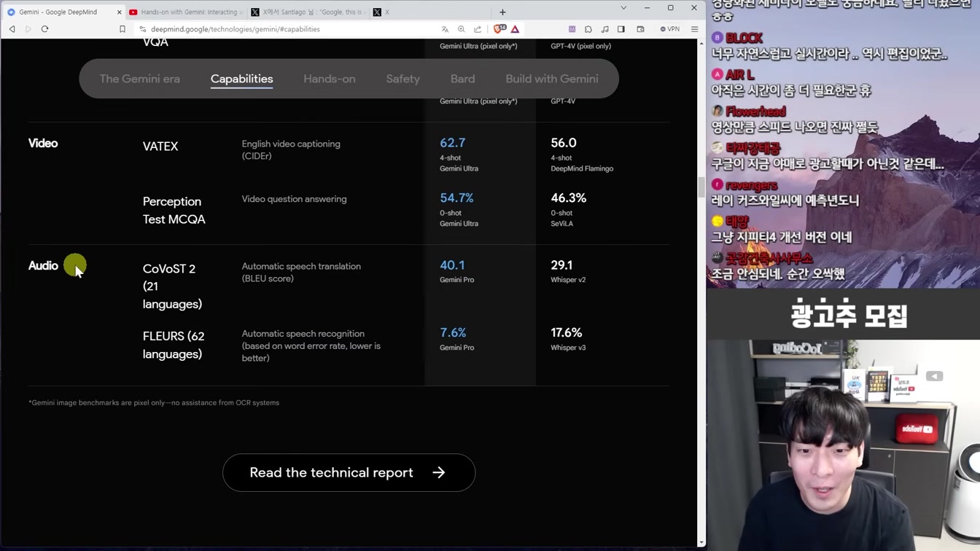
Task: Open Brave Rewards triangle icon
Action: pyautogui.click(x=516, y=29)
